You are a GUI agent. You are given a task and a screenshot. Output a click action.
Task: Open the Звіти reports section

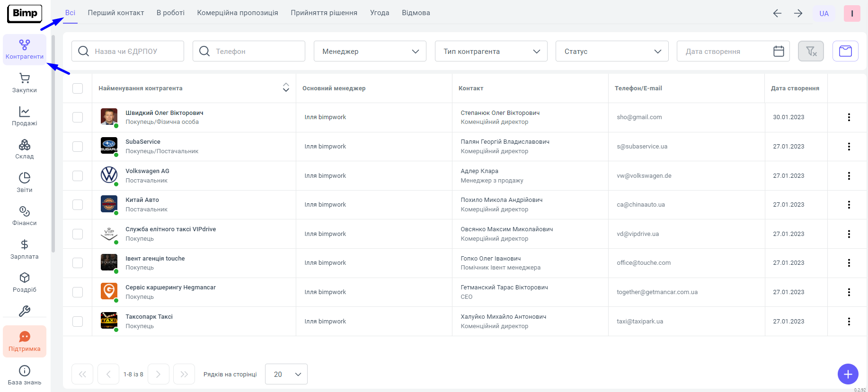point(25,183)
